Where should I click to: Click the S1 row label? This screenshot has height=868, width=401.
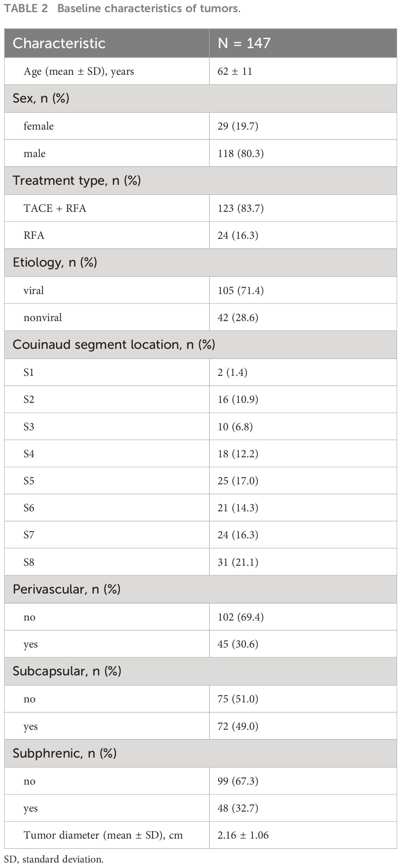pos(29,372)
